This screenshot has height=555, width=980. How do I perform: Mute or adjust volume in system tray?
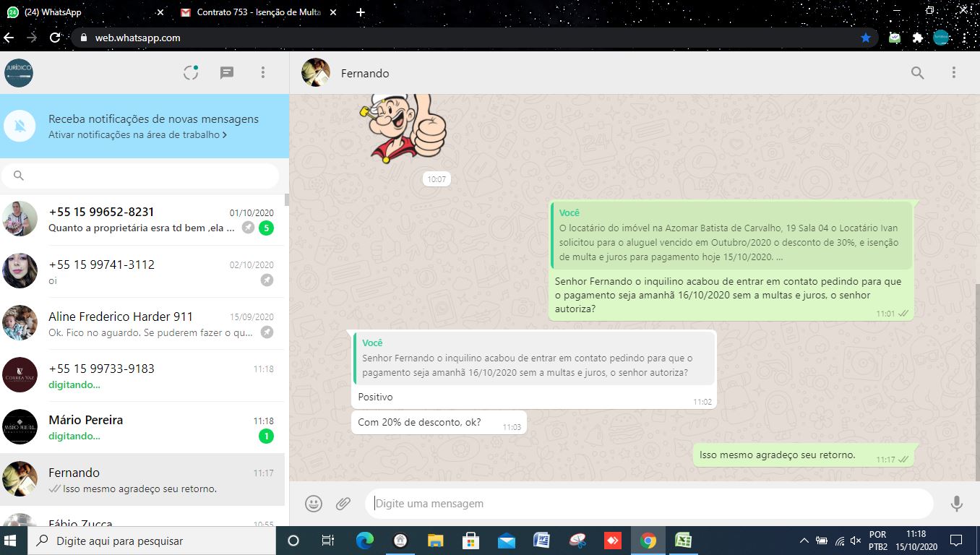click(856, 541)
